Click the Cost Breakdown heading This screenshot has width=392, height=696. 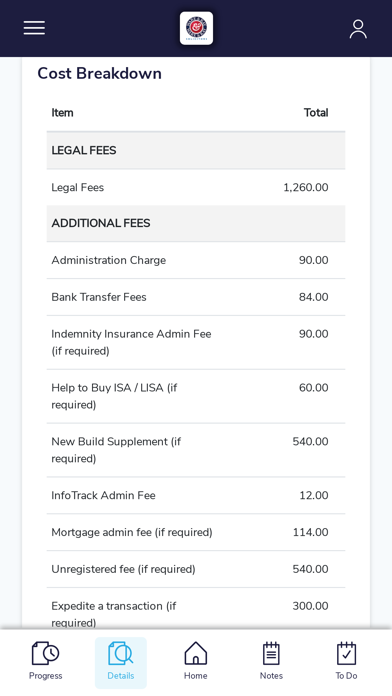click(99, 73)
